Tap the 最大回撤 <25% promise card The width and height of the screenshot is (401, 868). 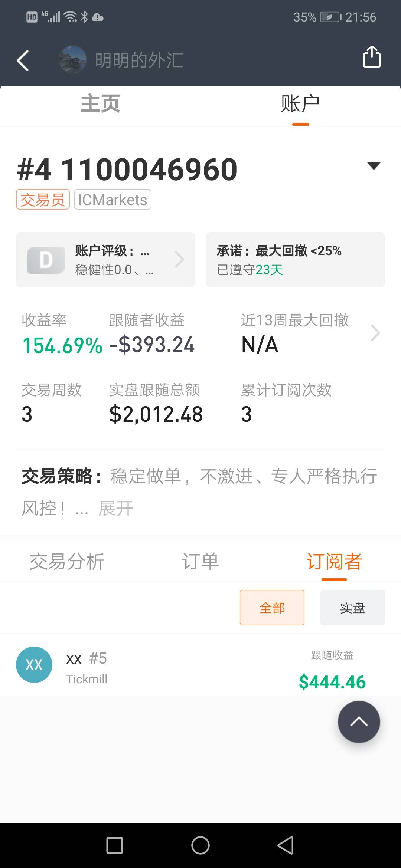pos(295,260)
